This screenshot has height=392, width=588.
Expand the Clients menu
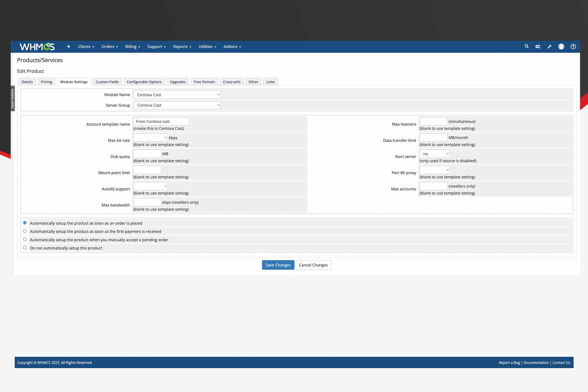tap(86, 47)
